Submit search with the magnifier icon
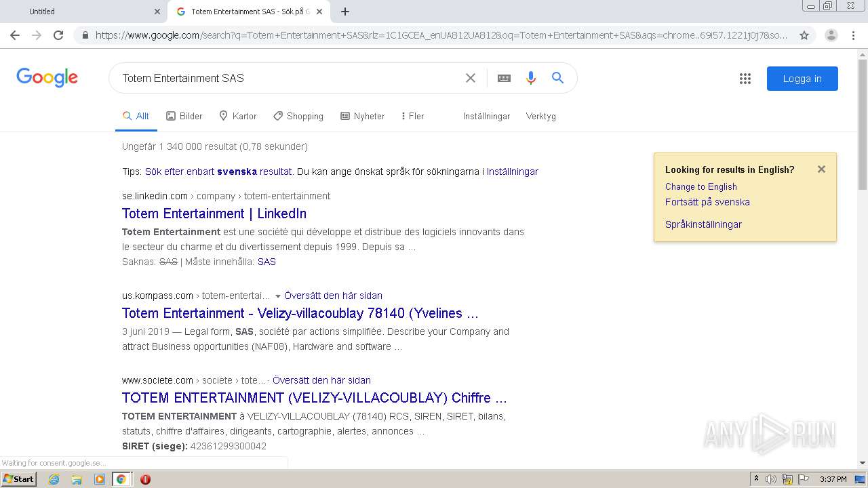This screenshot has height=488, width=868. (x=557, y=78)
